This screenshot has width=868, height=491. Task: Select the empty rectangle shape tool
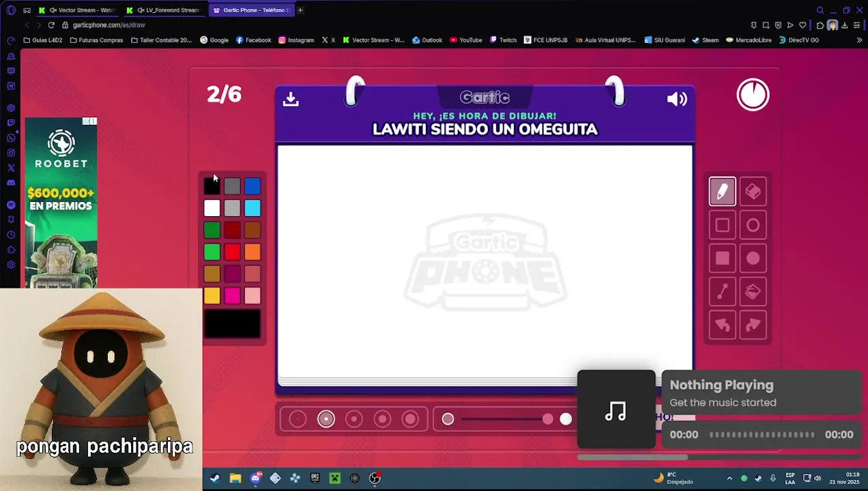pos(722,225)
